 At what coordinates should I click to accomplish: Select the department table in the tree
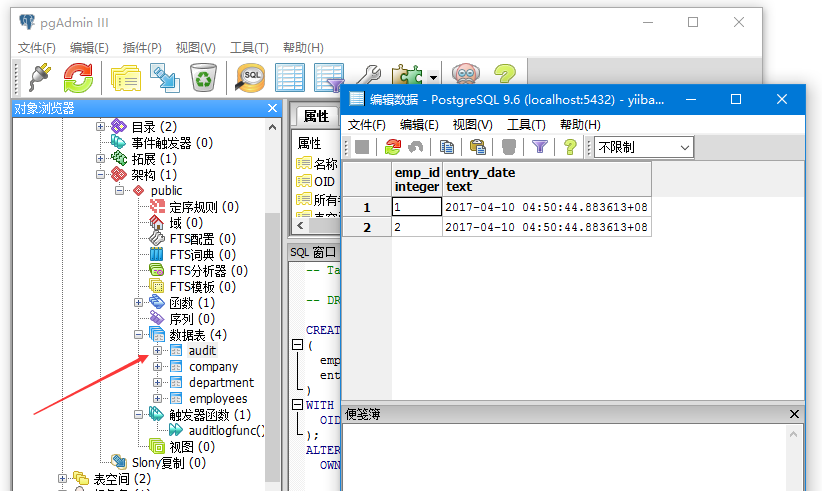click(221, 383)
